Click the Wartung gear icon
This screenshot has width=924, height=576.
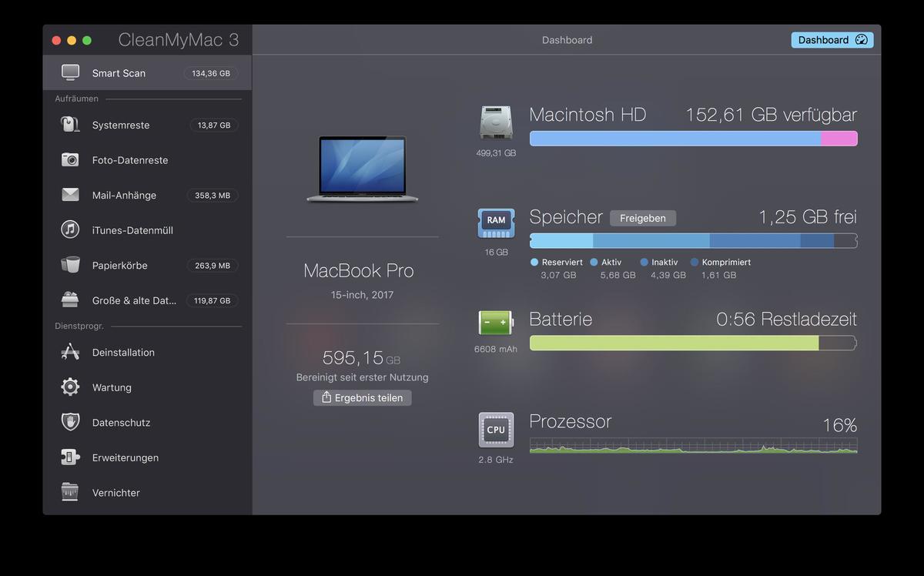coord(70,387)
